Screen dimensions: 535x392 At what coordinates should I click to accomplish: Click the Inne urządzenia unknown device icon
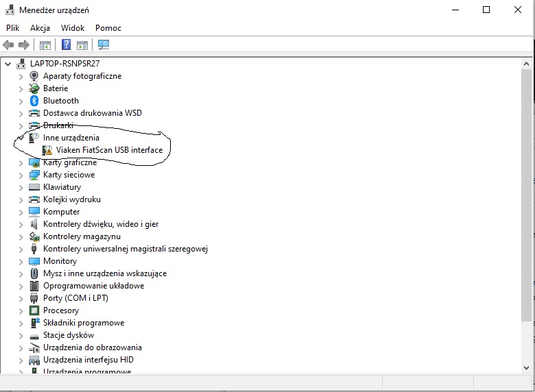pyautogui.click(x=34, y=138)
